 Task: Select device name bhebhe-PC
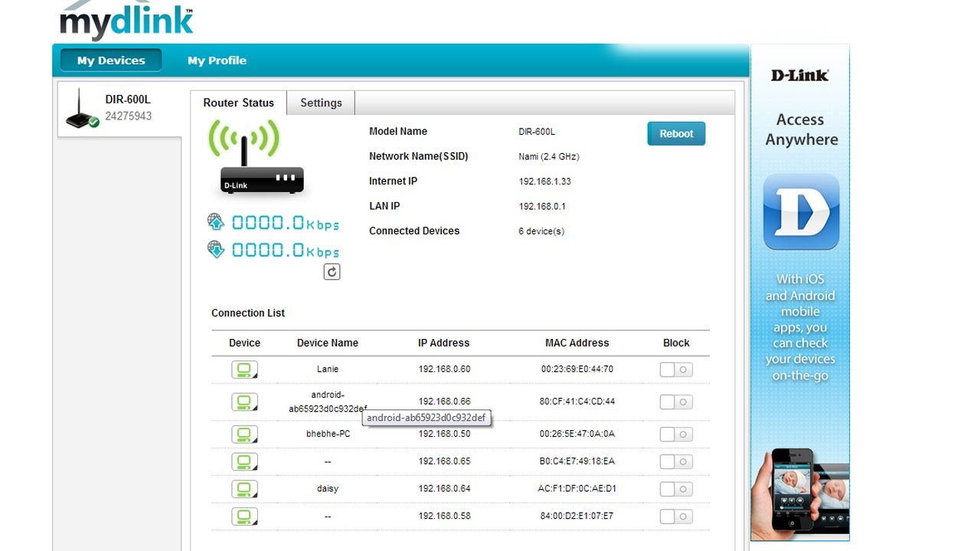[x=328, y=433]
